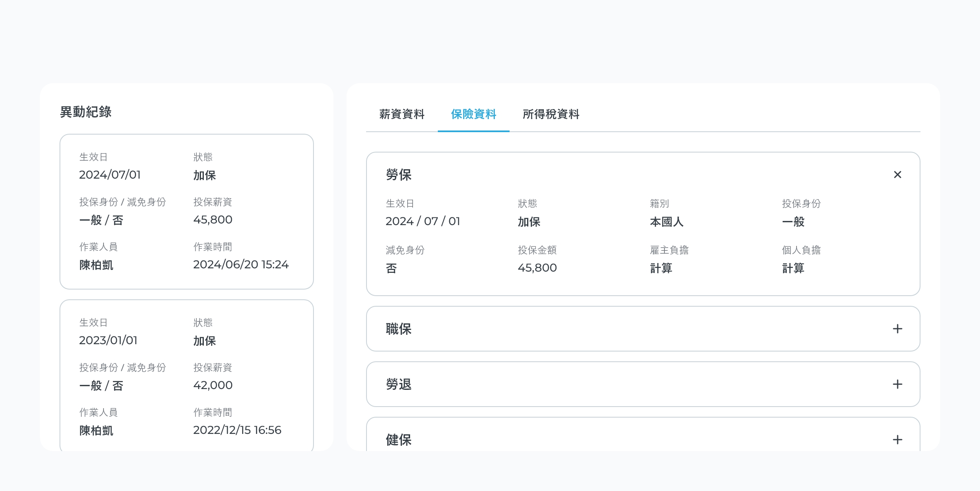Viewport: 980px width, 491px height.
Task: Click the 45,800 投保金額 value in 勞保
Action: tap(537, 268)
